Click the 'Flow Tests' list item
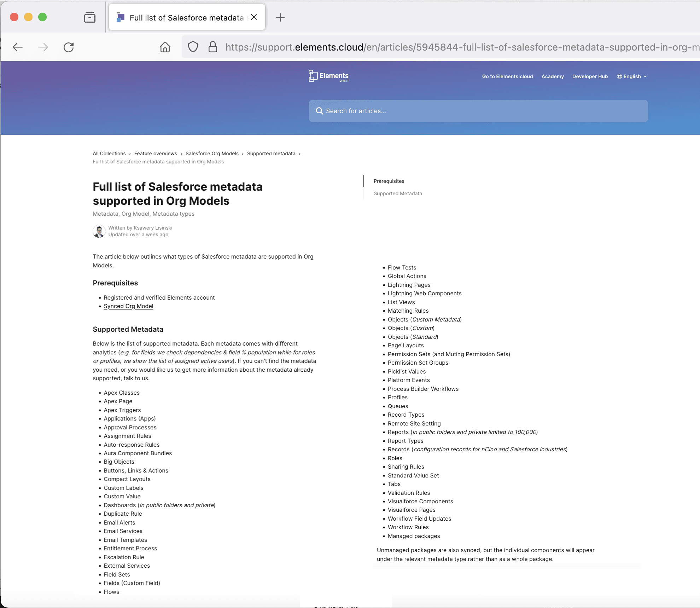Screen dimensions: 700x608 tap(402, 267)
